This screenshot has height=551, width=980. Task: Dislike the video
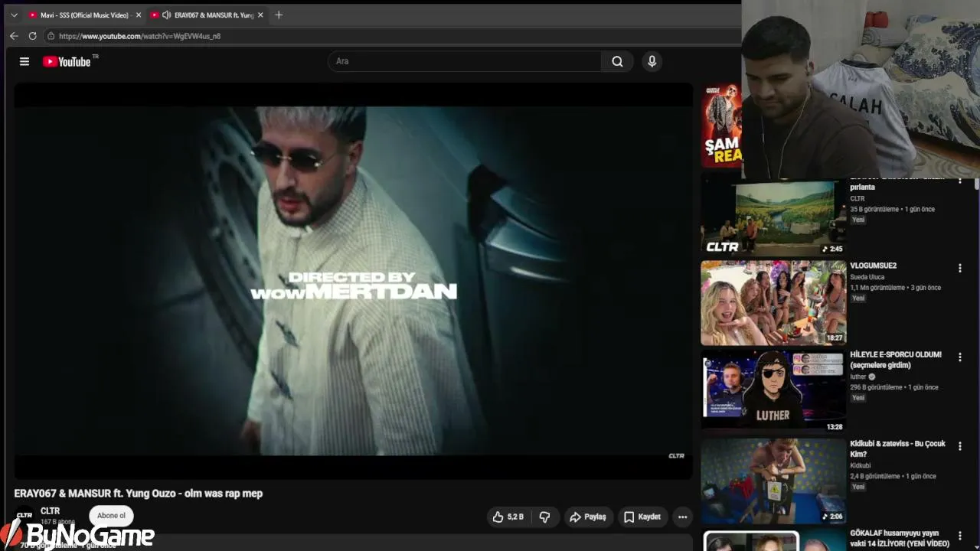544,517
